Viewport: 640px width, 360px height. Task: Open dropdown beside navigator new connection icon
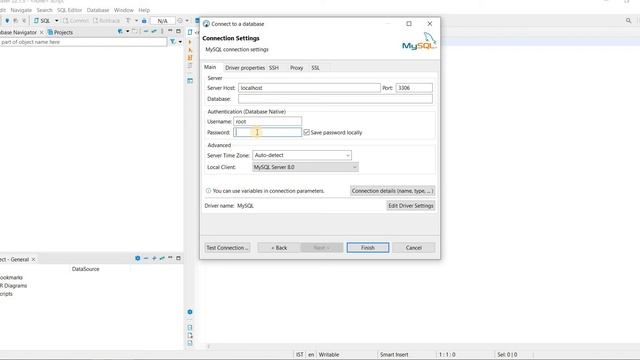(x=127, y=31)
